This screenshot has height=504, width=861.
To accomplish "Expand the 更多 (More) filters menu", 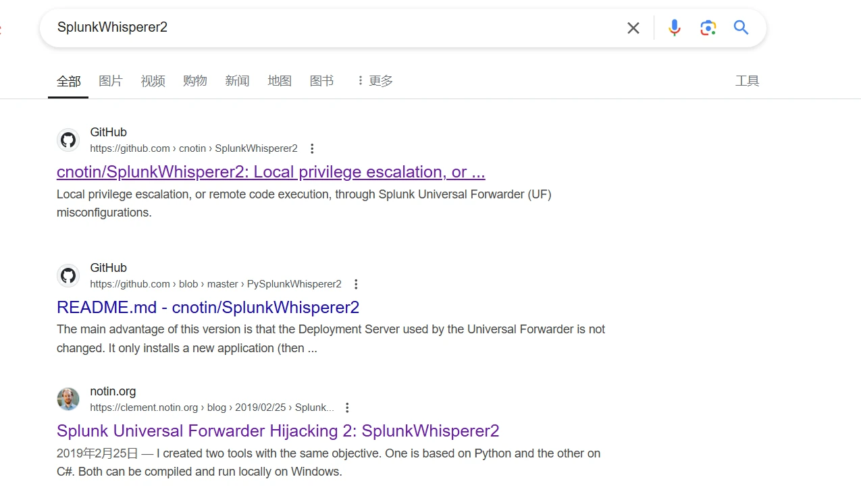I will [375, 81].
